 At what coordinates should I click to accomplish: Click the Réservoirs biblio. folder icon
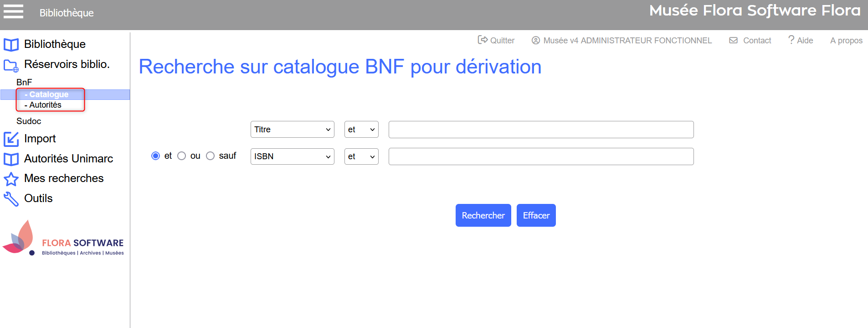[x=11, y=65]
